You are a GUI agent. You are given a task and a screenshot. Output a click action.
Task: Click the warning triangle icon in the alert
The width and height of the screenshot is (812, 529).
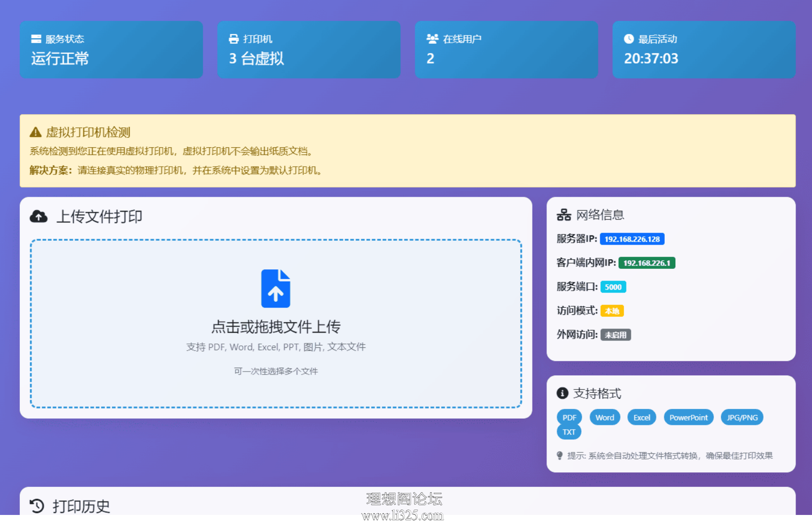35,132
